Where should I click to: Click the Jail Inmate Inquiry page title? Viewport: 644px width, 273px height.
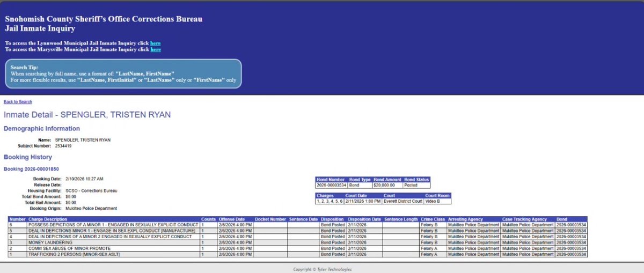coord(40,28)
